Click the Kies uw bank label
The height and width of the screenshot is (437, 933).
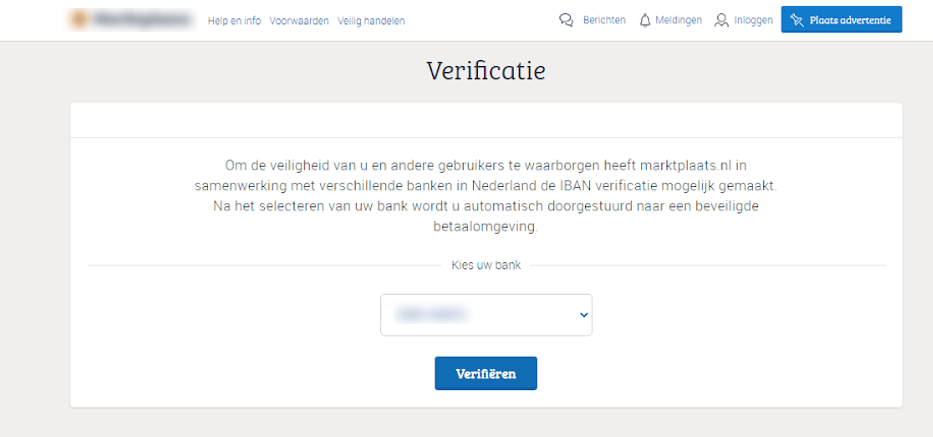(x=486, y=265)
